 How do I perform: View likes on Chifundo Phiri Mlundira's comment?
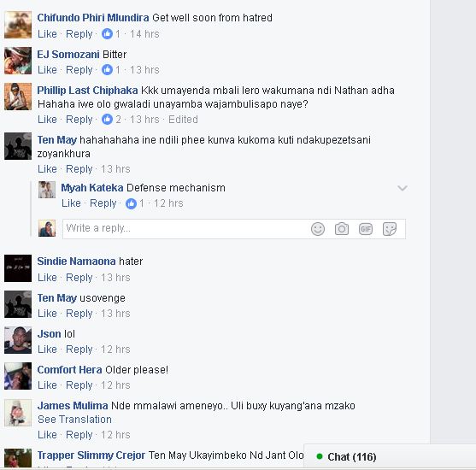pos(110,33)
